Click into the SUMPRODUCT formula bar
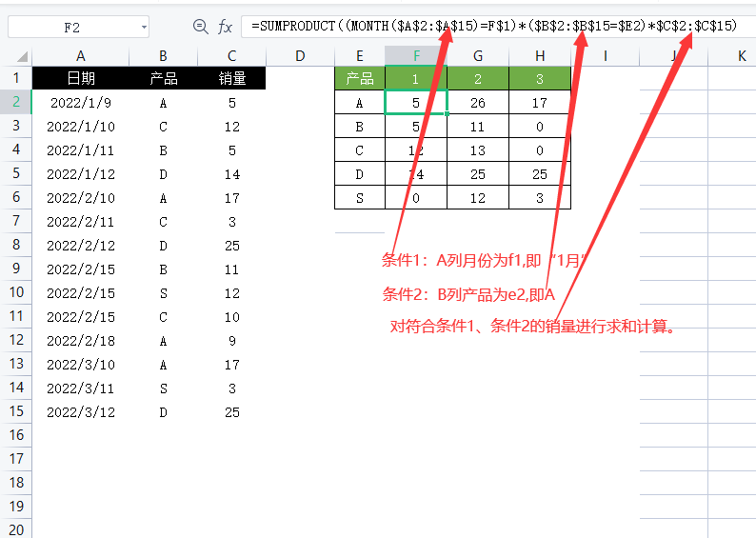756x538 pixels. coord(498,26)
